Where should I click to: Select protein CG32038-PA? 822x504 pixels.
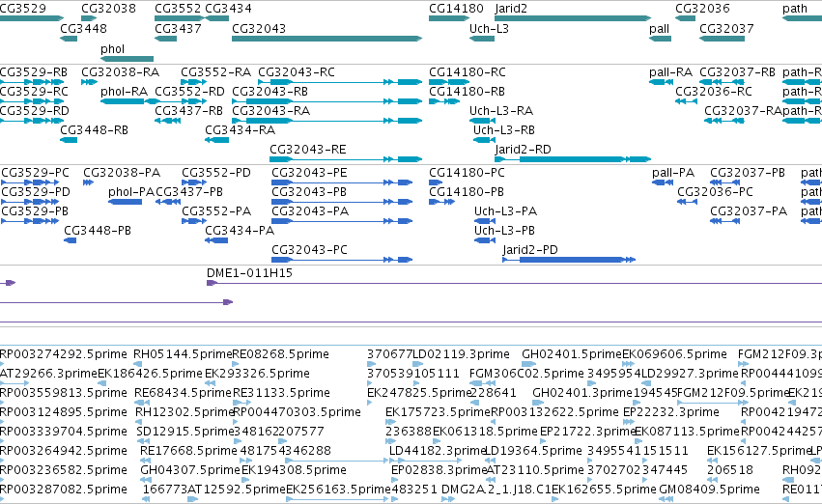(122, 173)
